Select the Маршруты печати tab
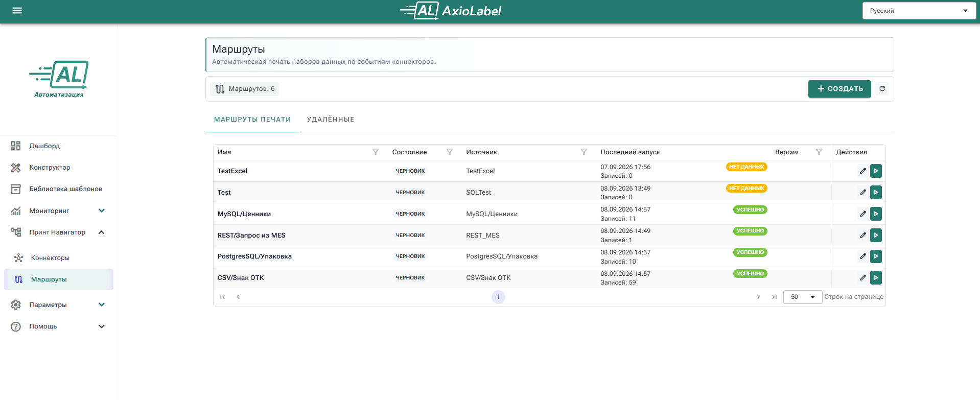Image resolution: width=980 pixels, height=400 pixels. point(252,120)
